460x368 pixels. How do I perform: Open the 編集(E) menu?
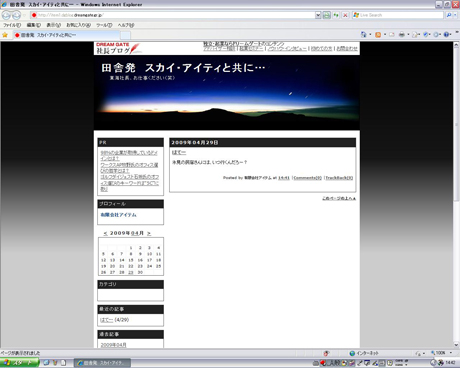[34, 25]
